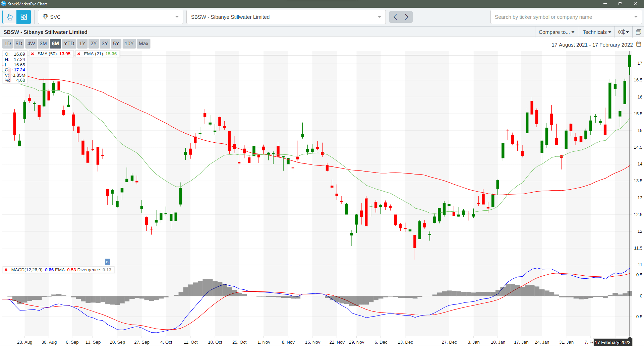644x346 pixels.
Task: Remove the MACD(12,26,9) indicator
Action: (6, 270)
